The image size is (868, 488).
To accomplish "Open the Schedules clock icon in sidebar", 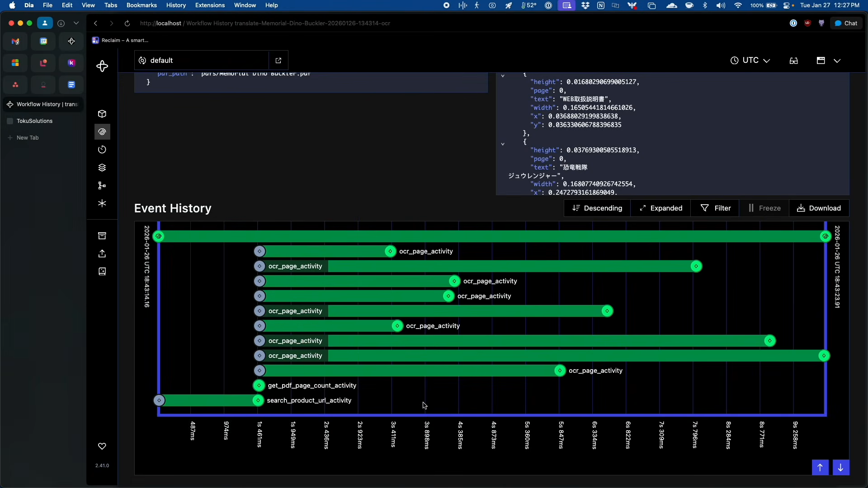I will pyautogui.click(x=102, y=150).
